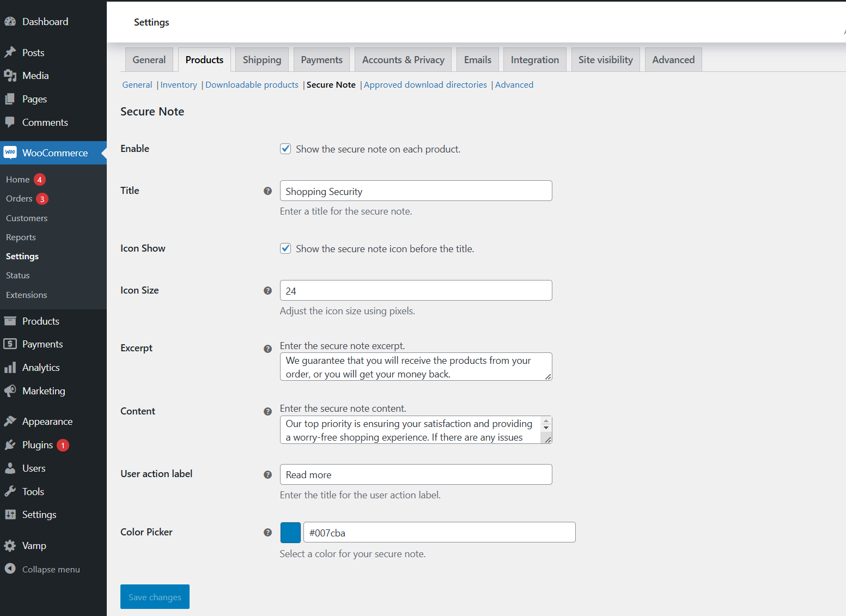Click the Users person icon
Viewport: 846px width, 616px height.
(x=10, y=468)
